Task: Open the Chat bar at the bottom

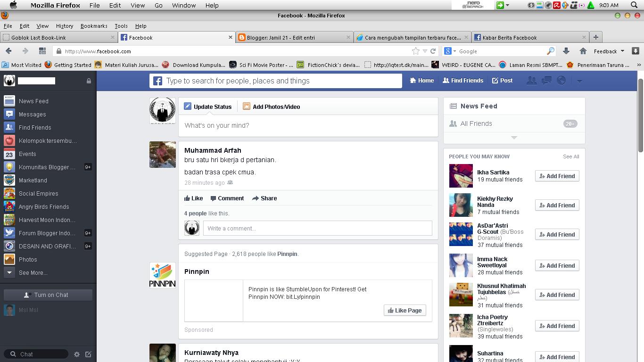Action: (x=35, y=354)
